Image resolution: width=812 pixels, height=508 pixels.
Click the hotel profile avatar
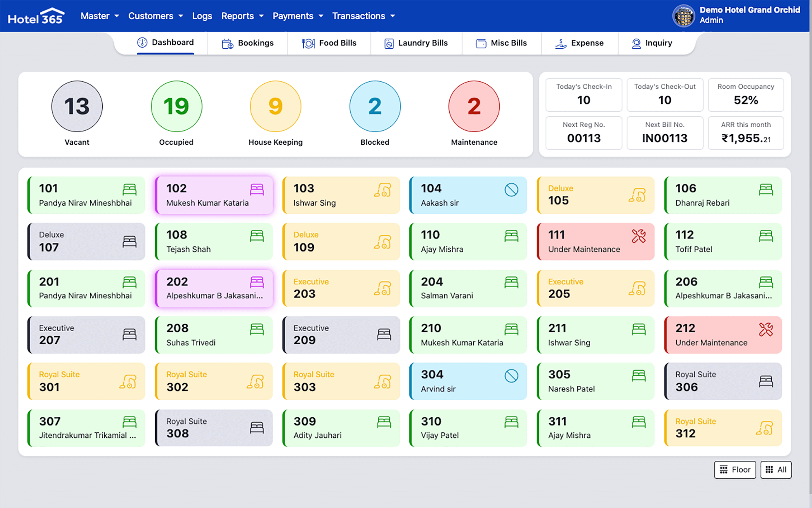coord(684,16)
